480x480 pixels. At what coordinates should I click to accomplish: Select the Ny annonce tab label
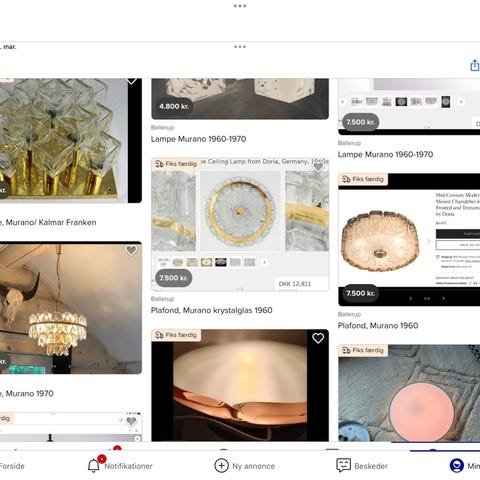(x=254, y=466)
